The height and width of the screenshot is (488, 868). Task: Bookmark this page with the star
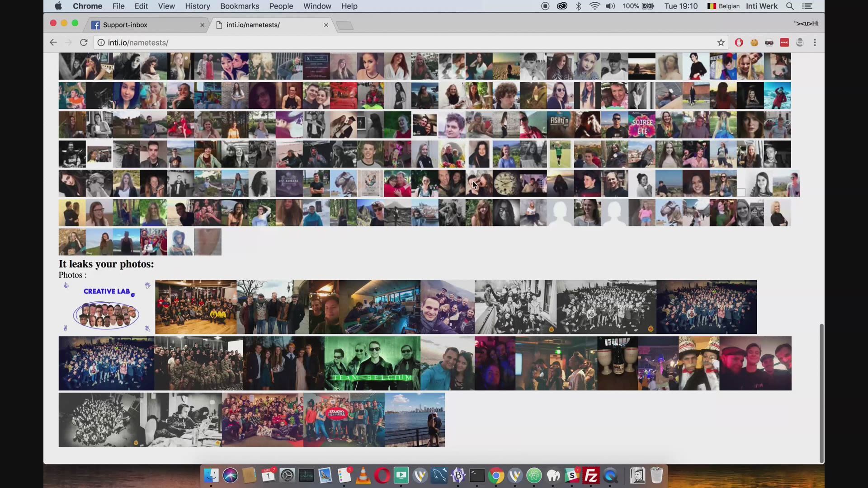coord(721,42)
